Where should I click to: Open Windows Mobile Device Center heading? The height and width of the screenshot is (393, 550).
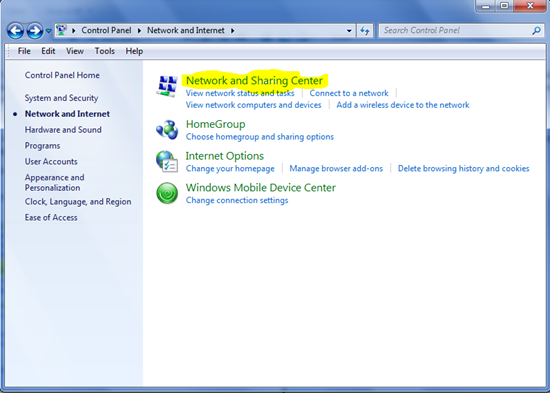coord(261,187)
